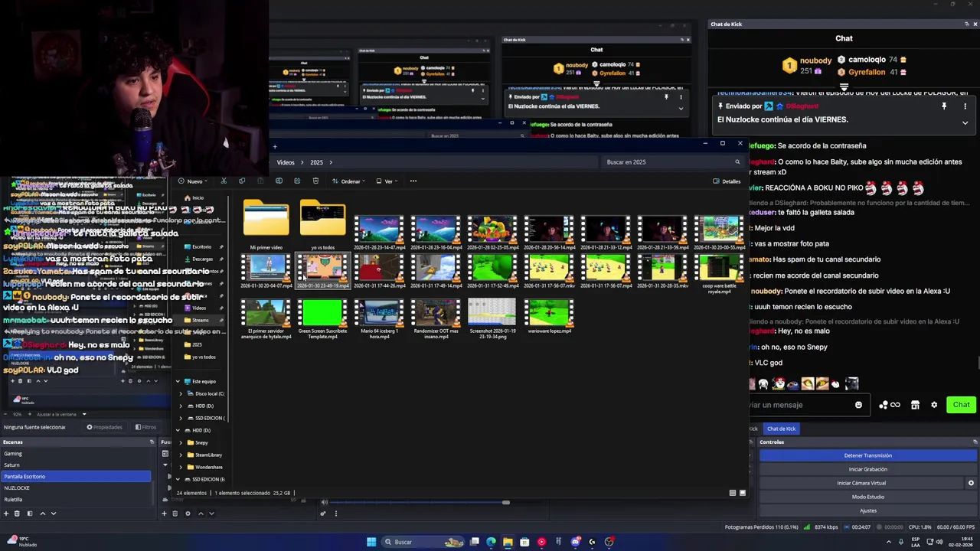This screenshot has width=980, height=551.
Task: Open audio mixer three-dots menu
Action: pyautogui.click(x=335, y=514)
